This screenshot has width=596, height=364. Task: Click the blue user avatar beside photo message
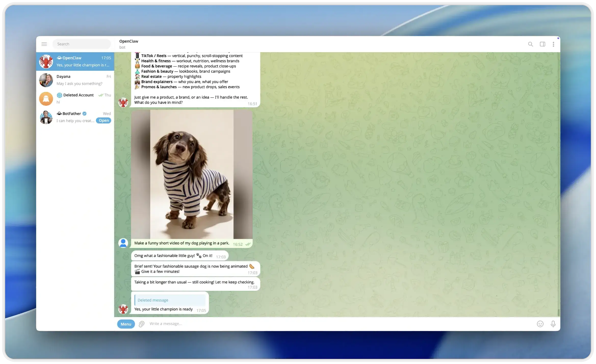[x=123, y=243]
